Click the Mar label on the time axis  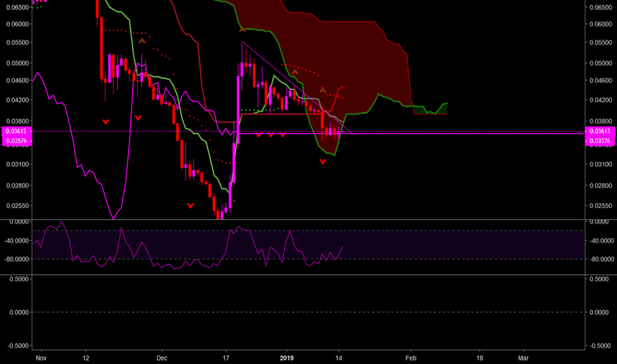(524, 358)
